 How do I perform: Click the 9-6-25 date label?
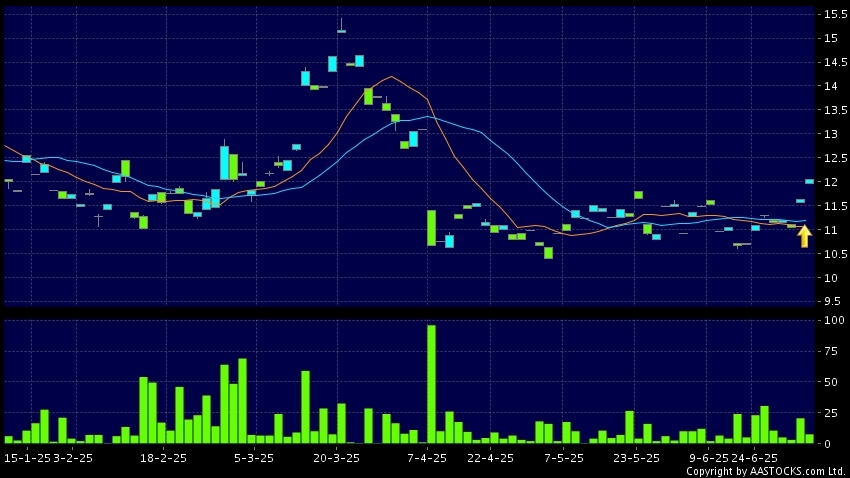pyautogui.click(x=709, y=458)
